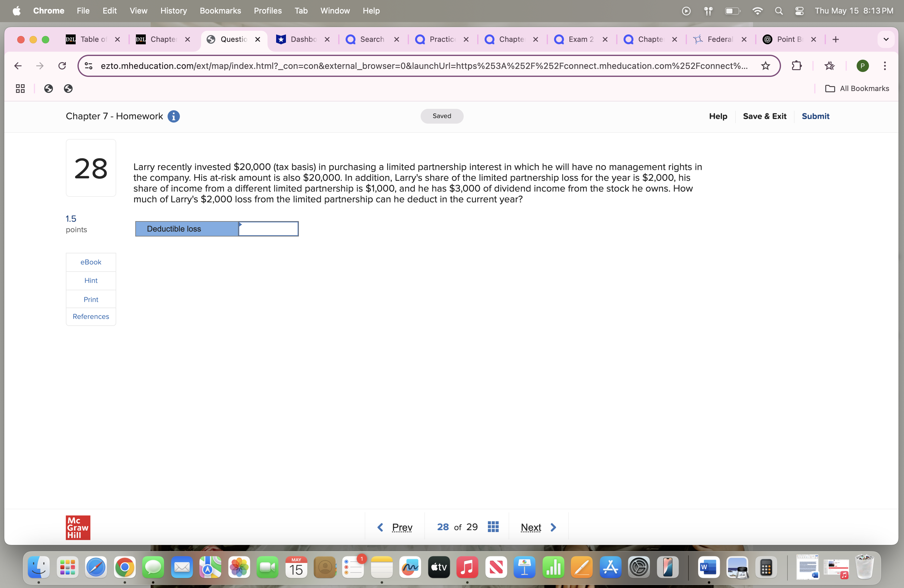Open Spotlight search from the menu bar
Screen dimensions: 904x588
779,11
